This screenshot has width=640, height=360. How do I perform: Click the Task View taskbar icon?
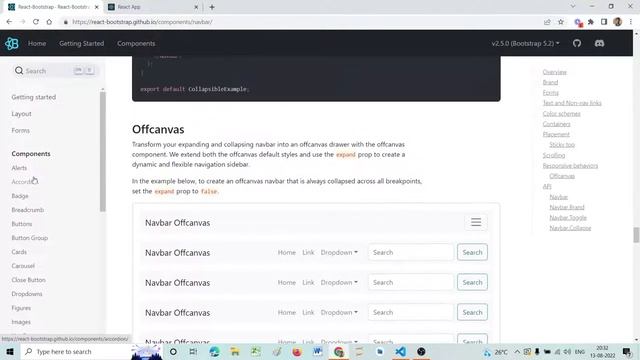point(193,351)
